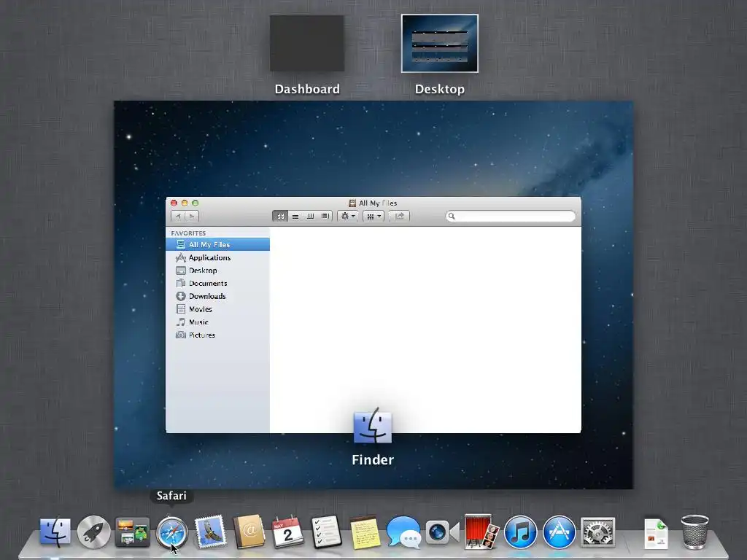Viewport: 747px width, 560px height.
Task: Close the Finder window with red button
Action: (x=174, y=203)
